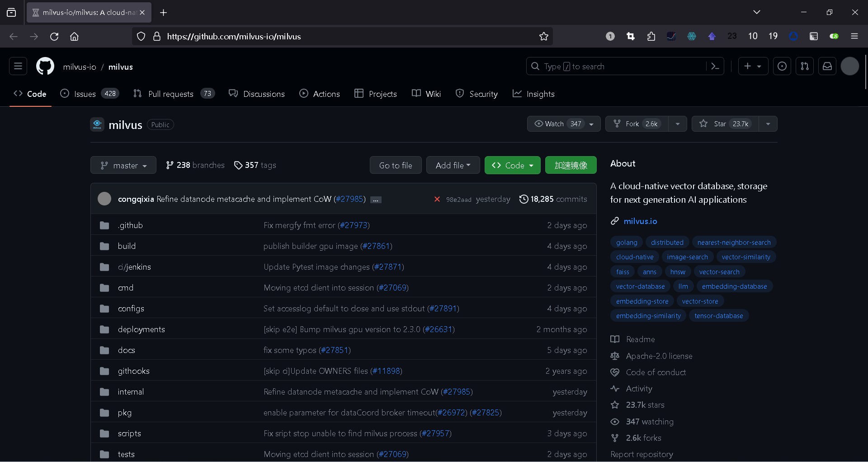Open the Actions tab
Viewport: 868px width, 462px height.
pyautogui.click(x=320, y=94)
